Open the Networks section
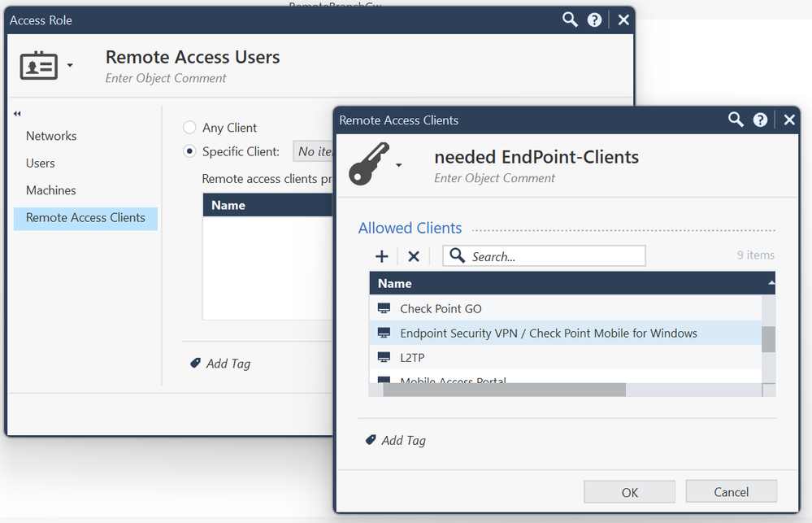 pos(51,136)
